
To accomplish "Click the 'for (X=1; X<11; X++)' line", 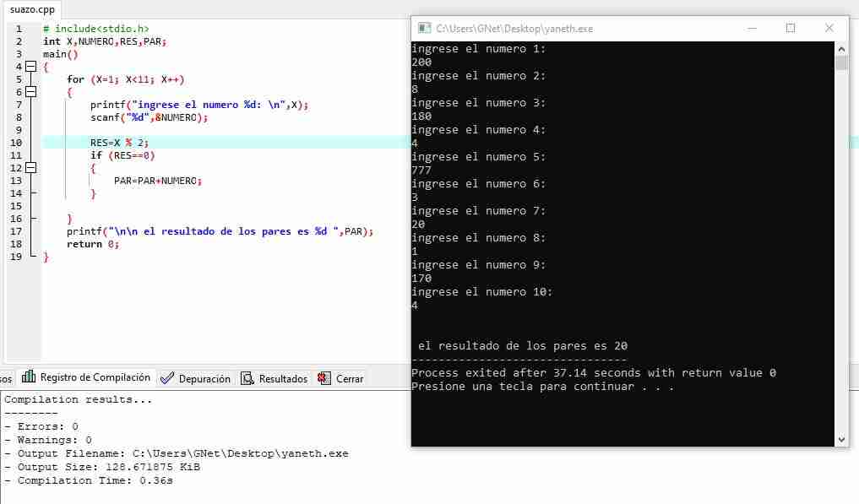I will click(126, 79).
